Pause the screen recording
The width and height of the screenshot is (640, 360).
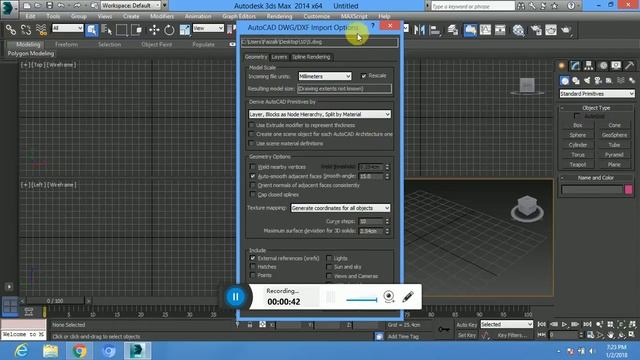[x=236, y=297]
